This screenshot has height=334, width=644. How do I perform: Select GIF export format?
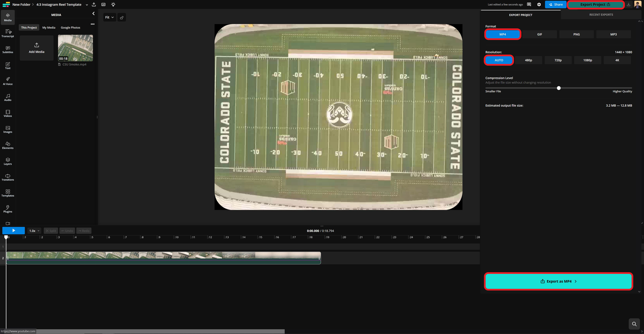(x=540, y=34)
